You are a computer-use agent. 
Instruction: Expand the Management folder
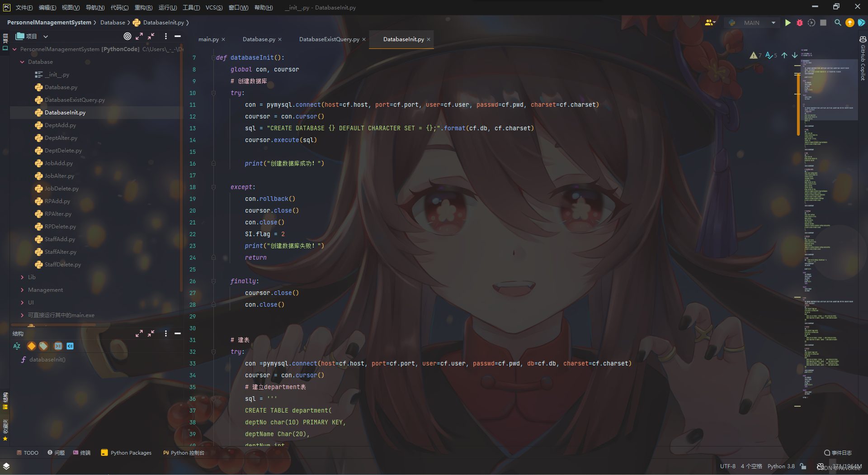[x=22, y=290]
